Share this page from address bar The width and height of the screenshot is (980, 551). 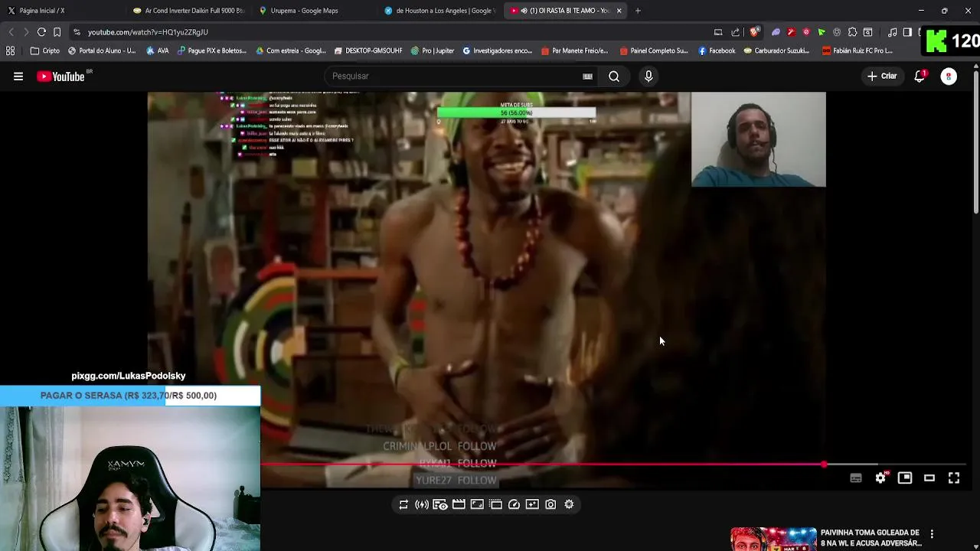coord(736,32)
